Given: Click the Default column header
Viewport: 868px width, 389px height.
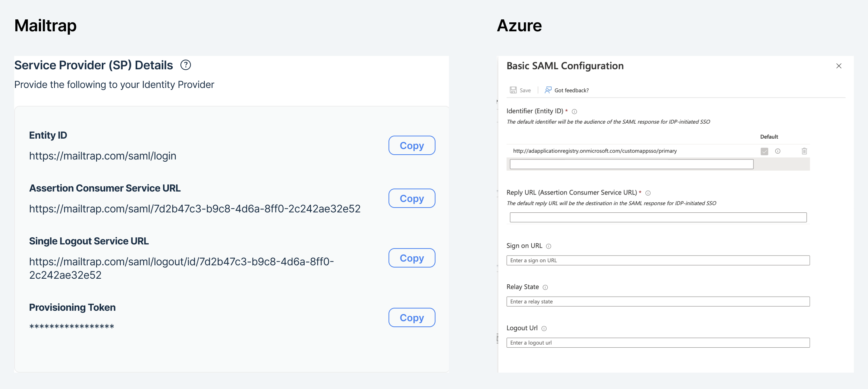Looking at the screenshot, I should 769,137.
